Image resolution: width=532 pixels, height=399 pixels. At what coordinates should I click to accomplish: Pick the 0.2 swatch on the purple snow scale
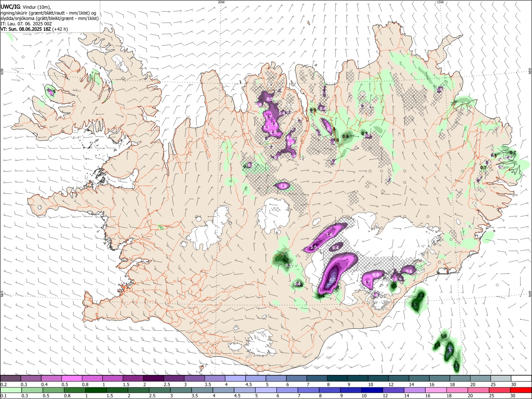pos(10,379)
